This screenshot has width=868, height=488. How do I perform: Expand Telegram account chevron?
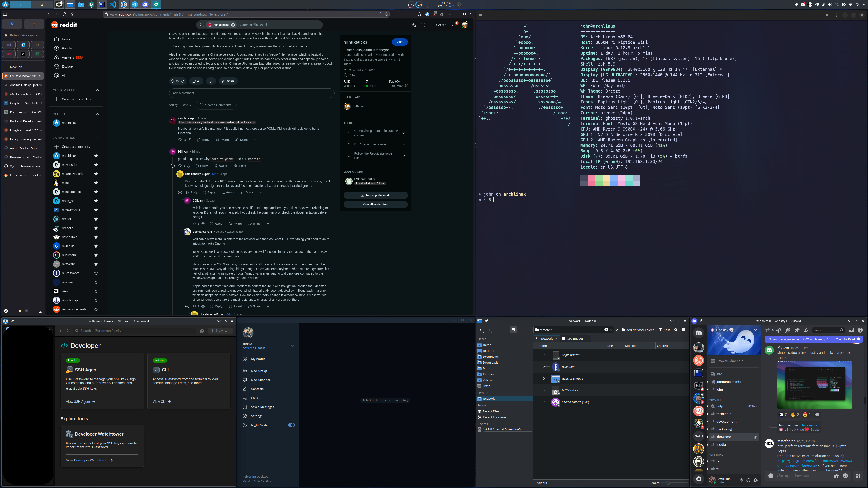[292, 346]
